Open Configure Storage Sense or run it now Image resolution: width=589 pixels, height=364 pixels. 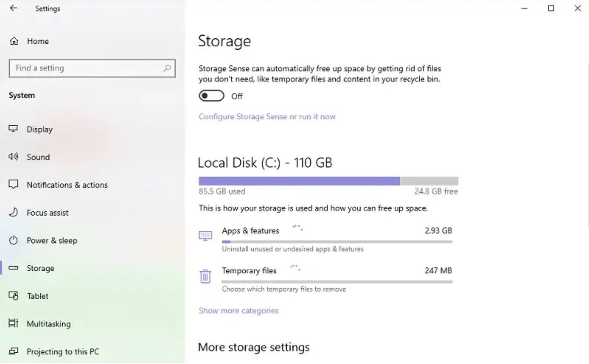pos(267,117)
